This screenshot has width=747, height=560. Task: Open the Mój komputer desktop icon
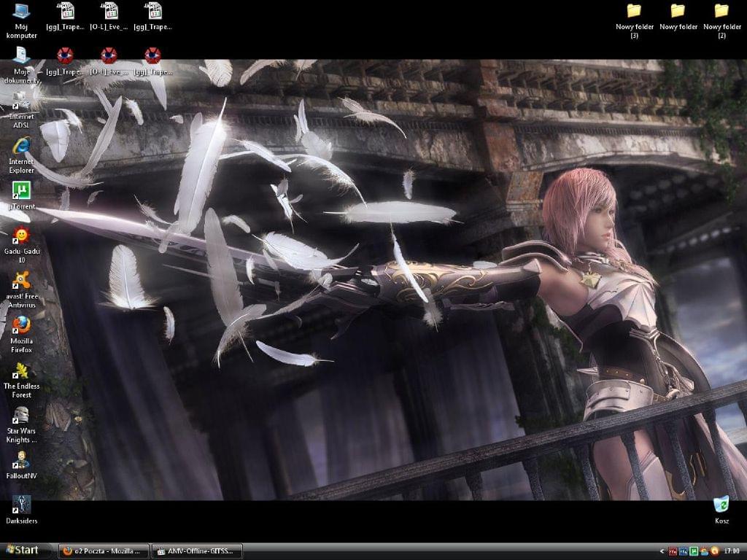pyautogui.click(x=21, y=21)
